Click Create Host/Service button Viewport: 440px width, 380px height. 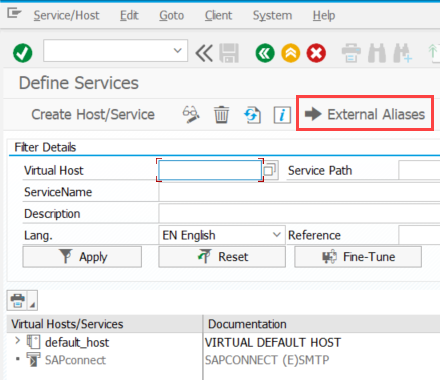93,114
